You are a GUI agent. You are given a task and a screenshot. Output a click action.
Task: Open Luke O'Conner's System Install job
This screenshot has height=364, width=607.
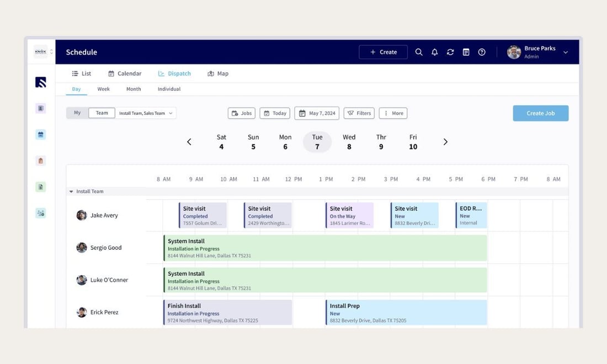325,280
